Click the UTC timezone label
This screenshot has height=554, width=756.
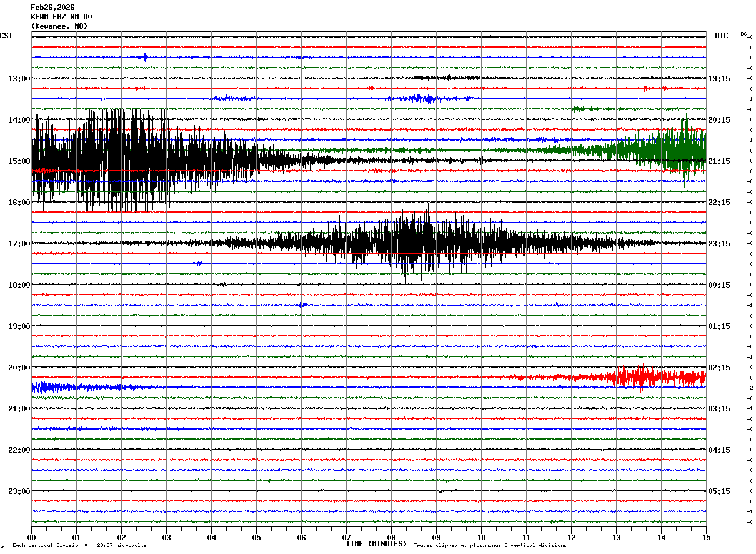click(721, 36)
